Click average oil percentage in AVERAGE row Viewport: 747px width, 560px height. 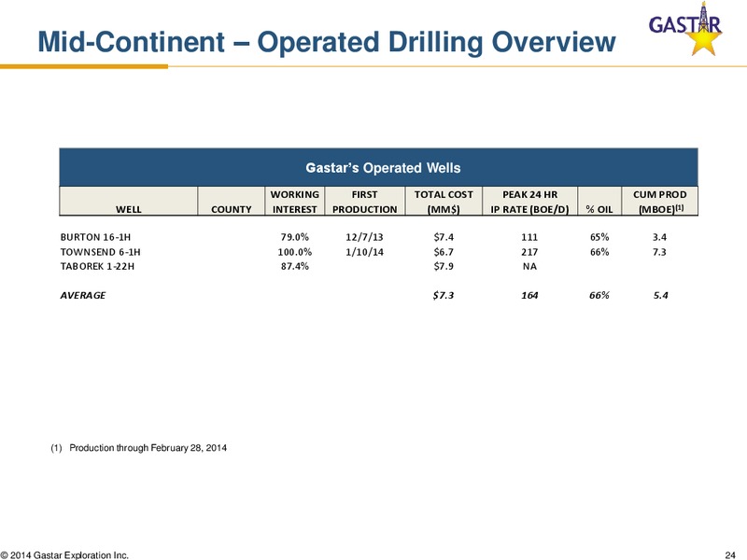point(599,295)
